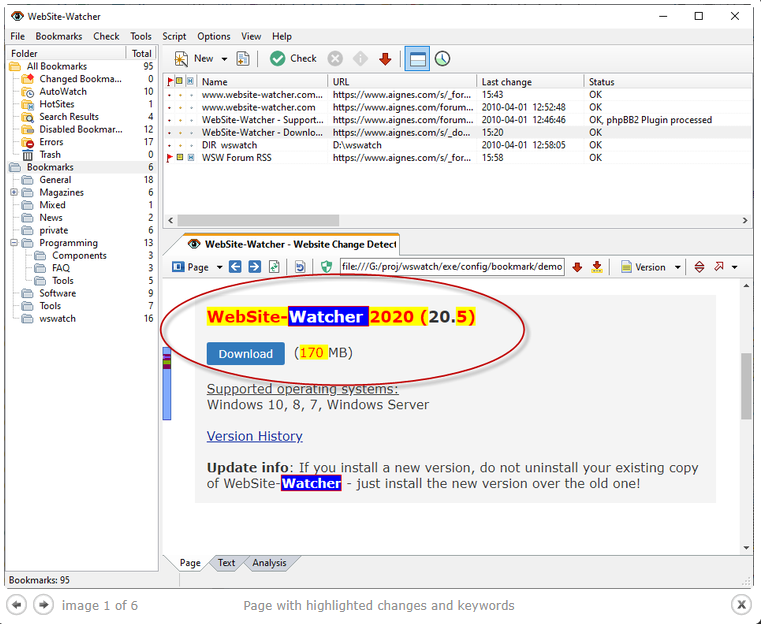Click the green shield icon
The height and width of the screenshot is (624, 761).
coord(326,267)
